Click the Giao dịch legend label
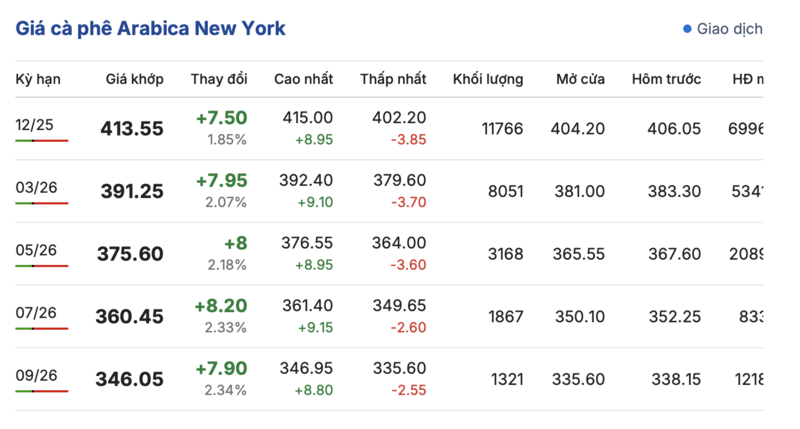The image size is (800, 429). pos(728,29)
